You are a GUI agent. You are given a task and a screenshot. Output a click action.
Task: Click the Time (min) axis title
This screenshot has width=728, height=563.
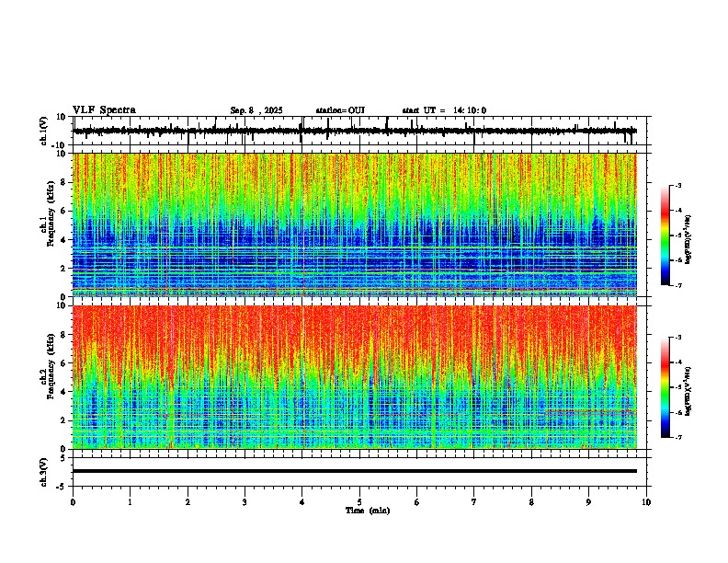pyautogui.click(x=368, y=511)
